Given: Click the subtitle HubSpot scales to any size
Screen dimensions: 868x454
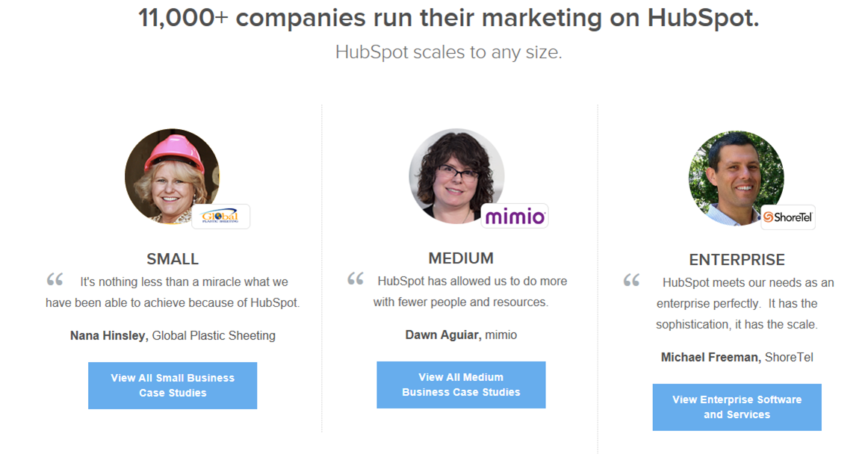Looking at the screenshot, I should point(448,52).
